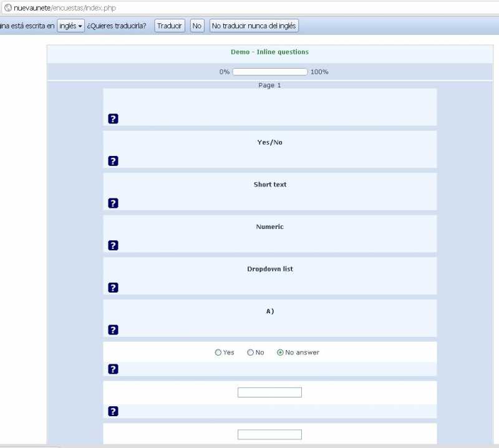Image resolution: width=499 pixels, height=448 pixels.
Task: Select the No radio button
Action: [251, 353]
